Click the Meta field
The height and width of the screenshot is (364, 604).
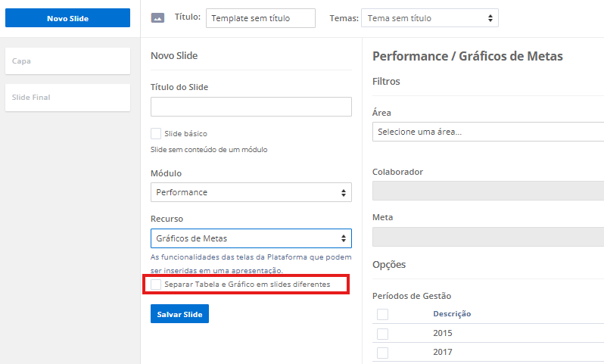(x=487, y=237)
